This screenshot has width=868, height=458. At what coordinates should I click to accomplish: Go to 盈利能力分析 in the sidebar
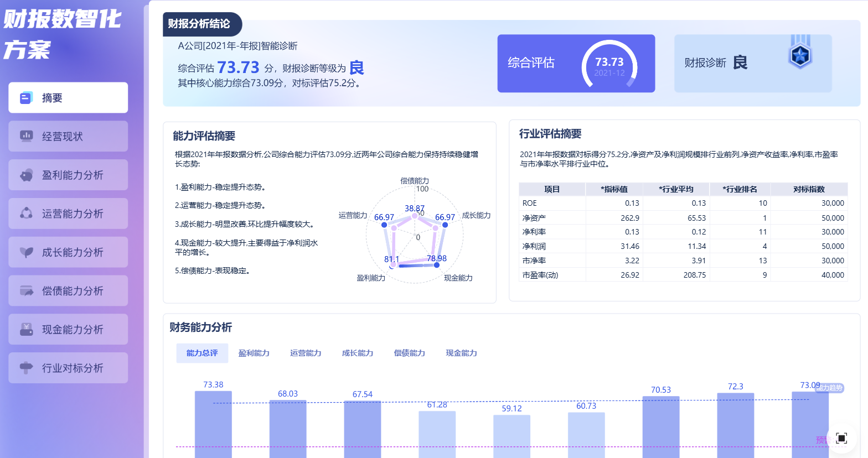(x=68, y=175)
